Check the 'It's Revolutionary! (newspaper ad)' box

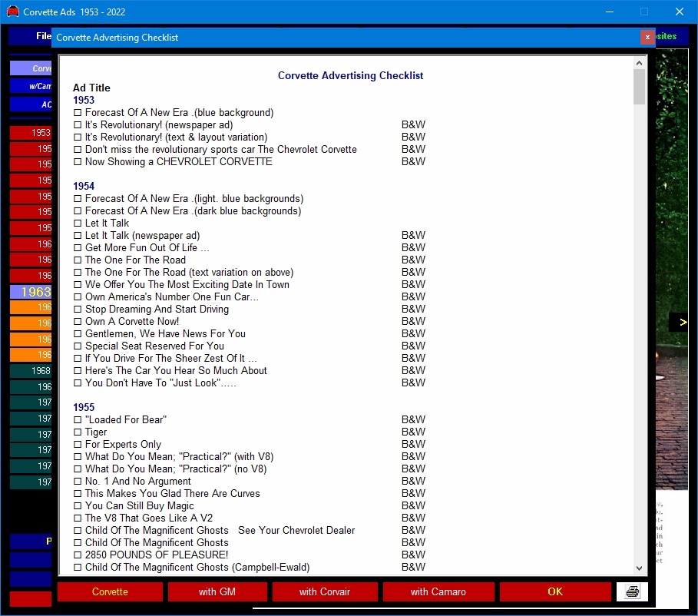click(78, 125)
